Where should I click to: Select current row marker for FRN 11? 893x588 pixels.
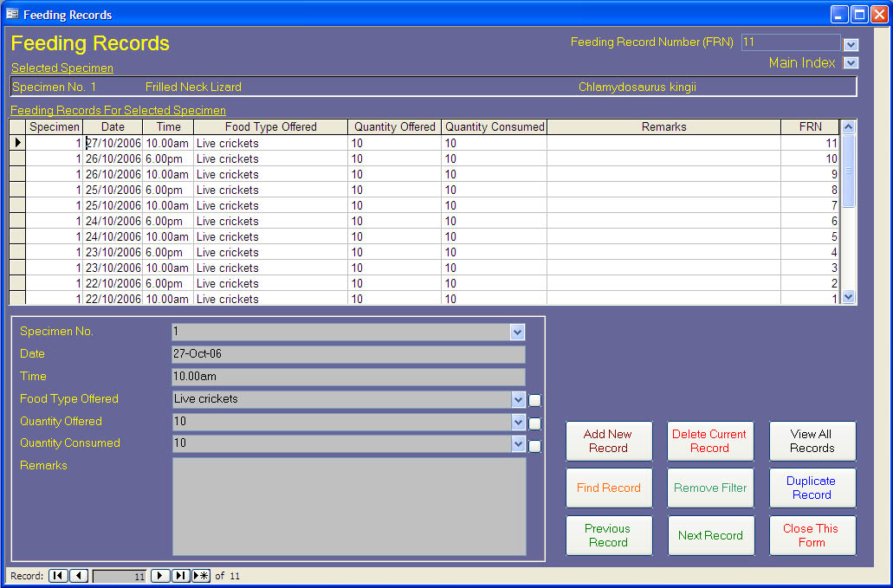pos(17,143)
